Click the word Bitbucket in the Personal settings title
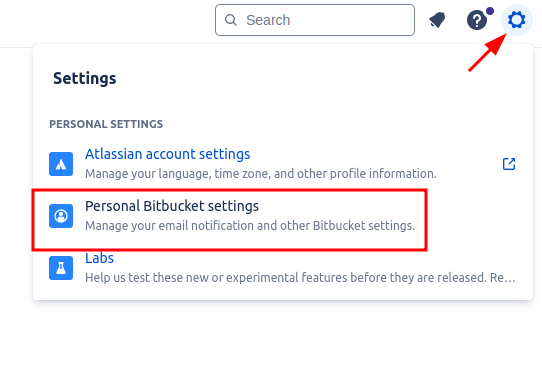The height and width of the screenshot is (387, 542). pyautogui.click(x=174, y=206)
